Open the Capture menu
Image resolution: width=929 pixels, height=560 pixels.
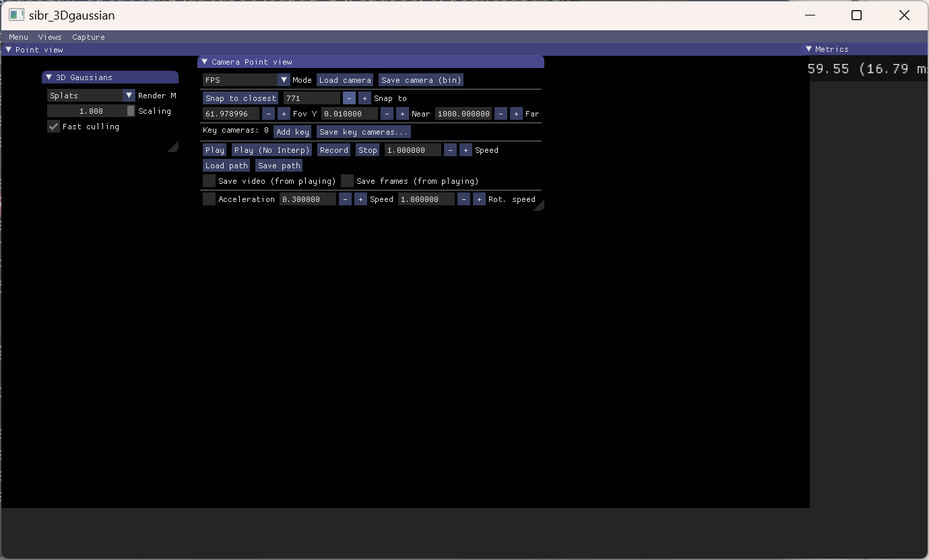[88, 37]
